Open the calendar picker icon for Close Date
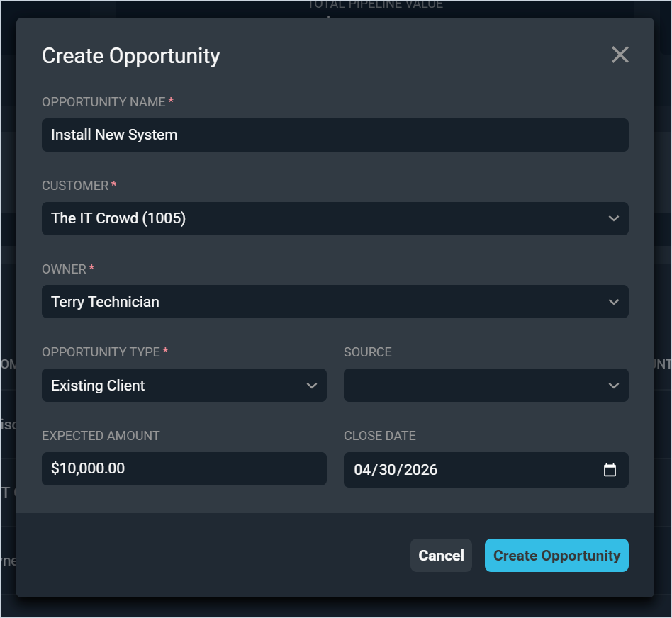This screenshot has height=618, width=672. [x=610, y=470]
